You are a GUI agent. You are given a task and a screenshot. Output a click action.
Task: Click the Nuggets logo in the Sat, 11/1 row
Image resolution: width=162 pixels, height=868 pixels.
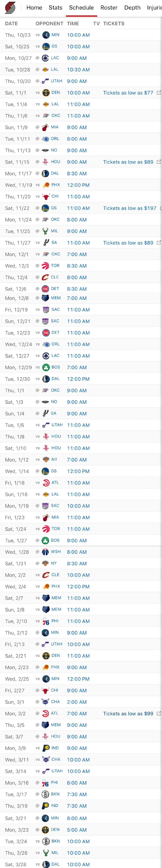click(x=46, y=93)
